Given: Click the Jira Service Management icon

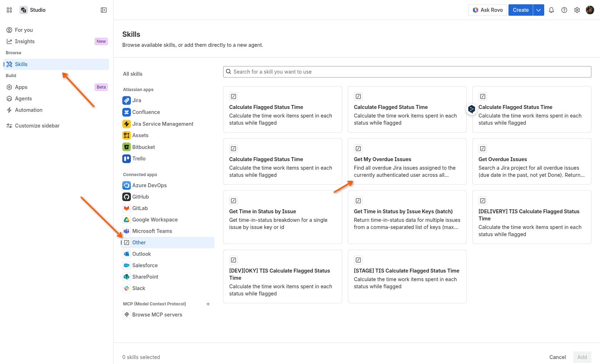Looking at the screenshot, I should coord(127,124).
